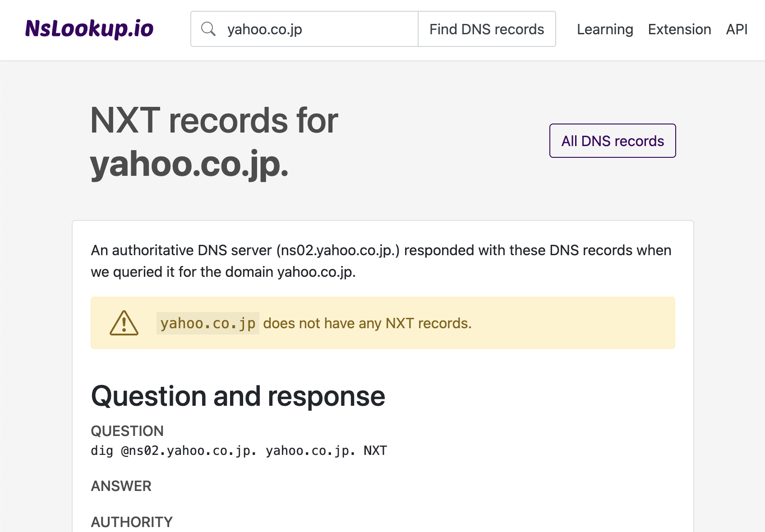
Task: Click the ANSWER section label
Action: (x=121, y=486)
